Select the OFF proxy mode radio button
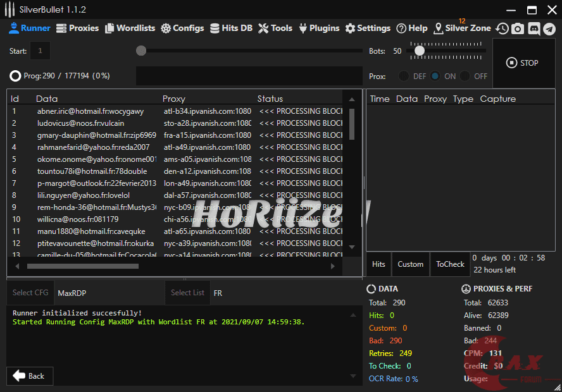 [x=465, y=77]
